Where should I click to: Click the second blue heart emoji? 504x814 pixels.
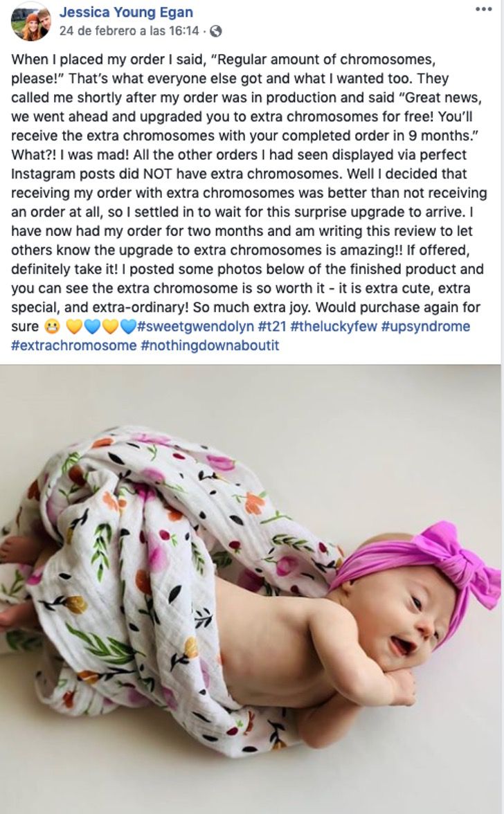pyautogui.click(x=127, y=327)
